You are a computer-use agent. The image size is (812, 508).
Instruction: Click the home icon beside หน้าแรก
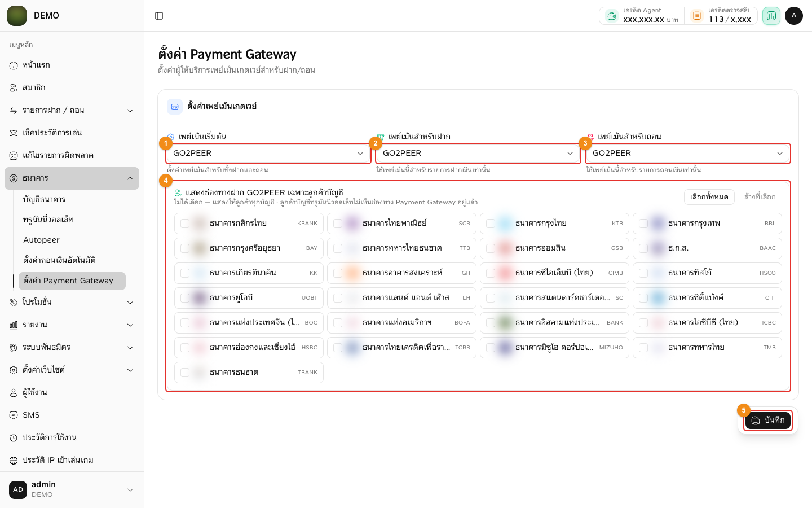click(x=14, y=65)
